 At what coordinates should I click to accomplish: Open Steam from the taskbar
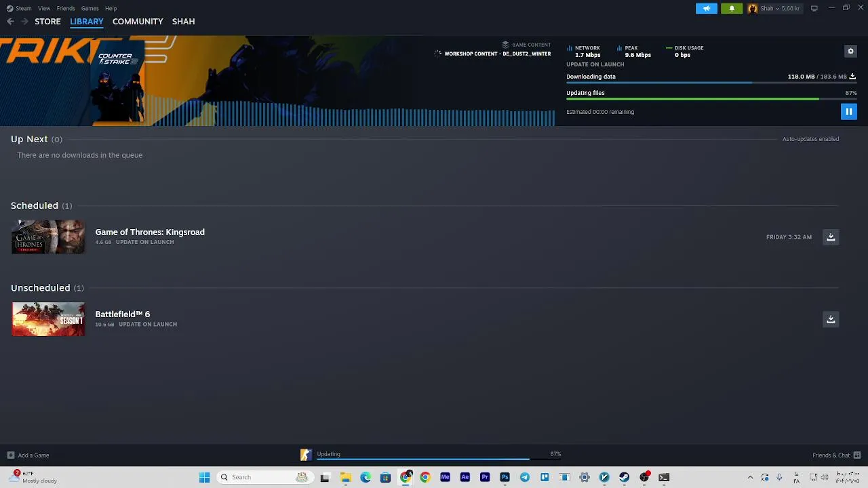click(x=625, y=477)
